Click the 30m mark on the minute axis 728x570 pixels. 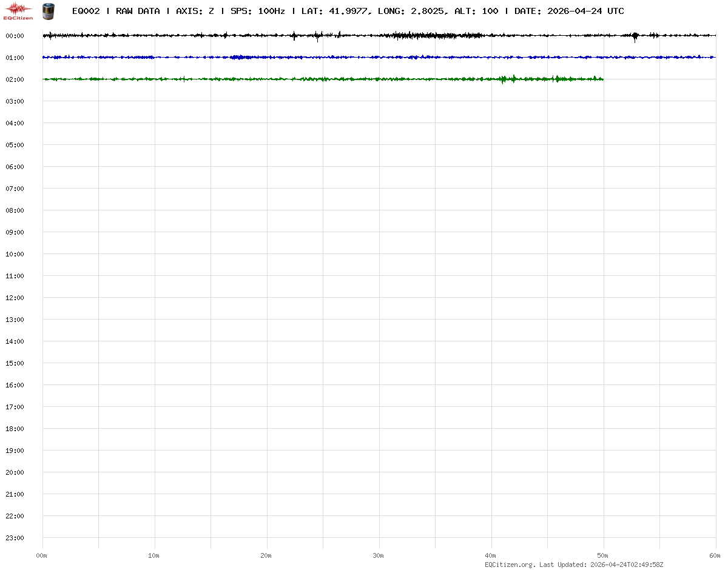point(379,555)
